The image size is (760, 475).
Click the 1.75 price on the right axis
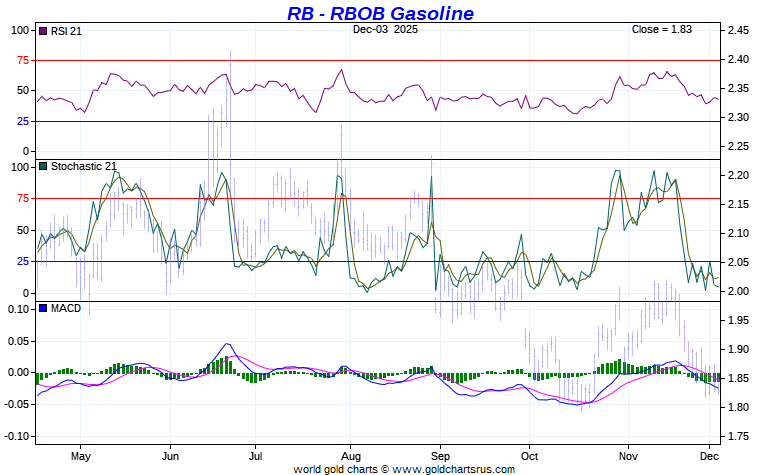[x=738, y=437]
